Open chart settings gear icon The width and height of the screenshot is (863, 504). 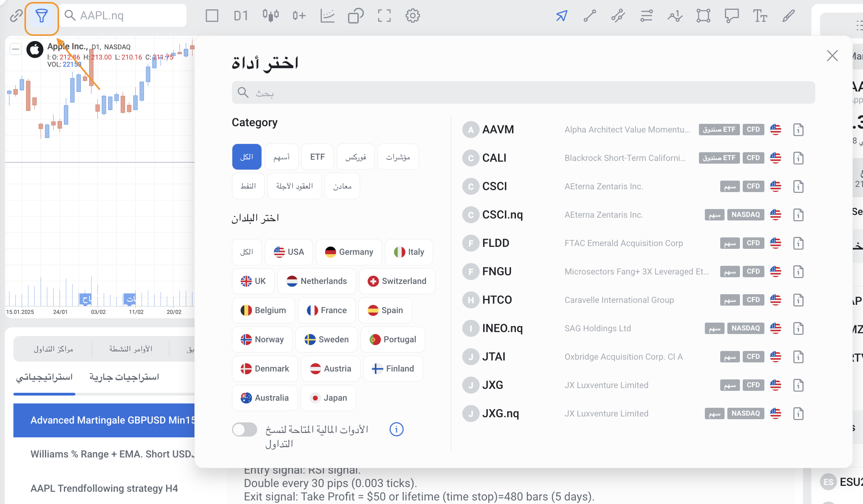click(x=413, y=16)
